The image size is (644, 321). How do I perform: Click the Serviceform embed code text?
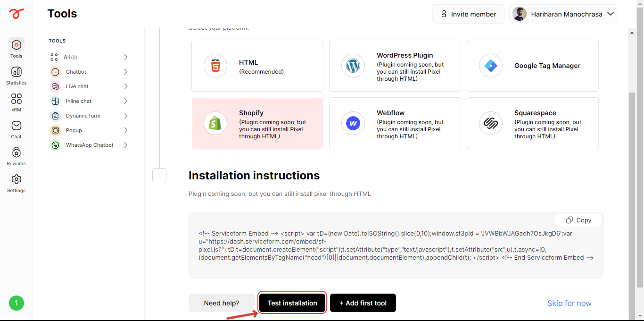pos(396,245)
